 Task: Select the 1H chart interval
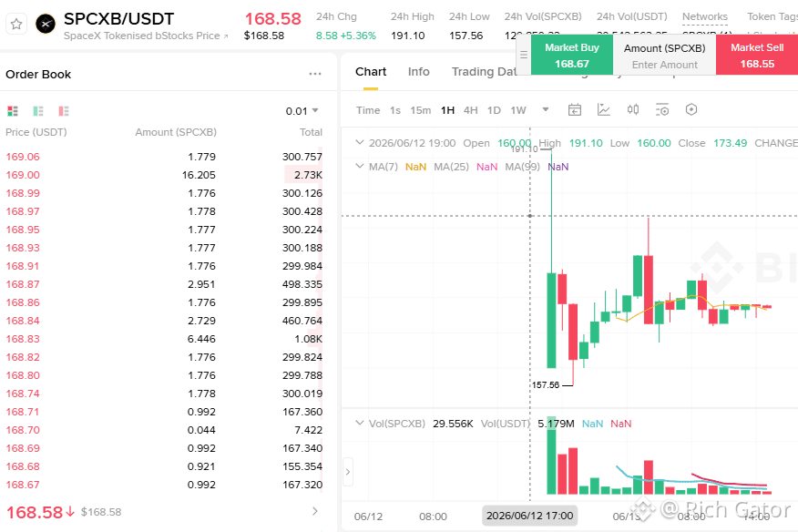point(447,110)
